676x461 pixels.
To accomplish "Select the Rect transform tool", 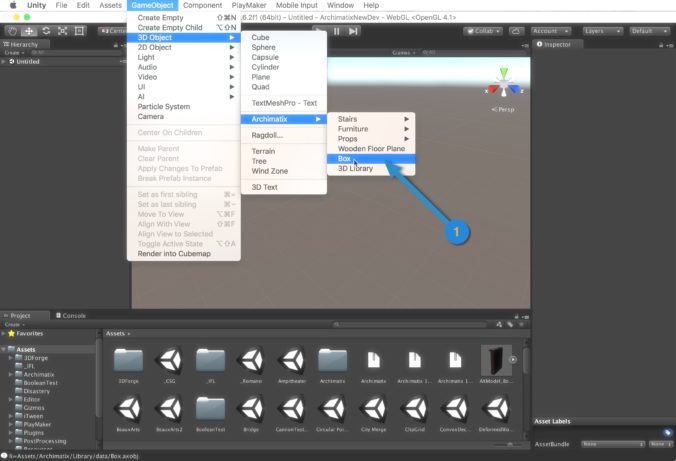I will pos(79,31).
